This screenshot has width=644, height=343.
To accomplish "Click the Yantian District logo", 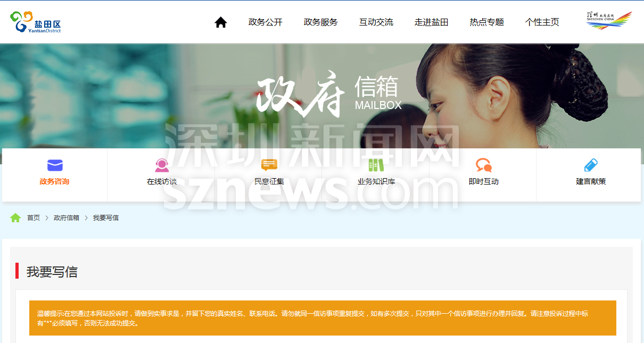I will click(x=36, y=22).
